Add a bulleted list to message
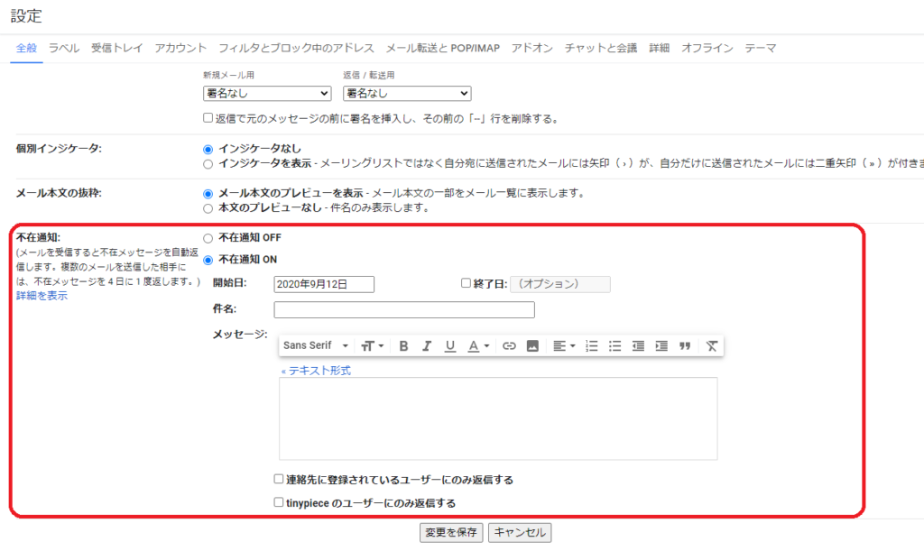 click(615, 346)
